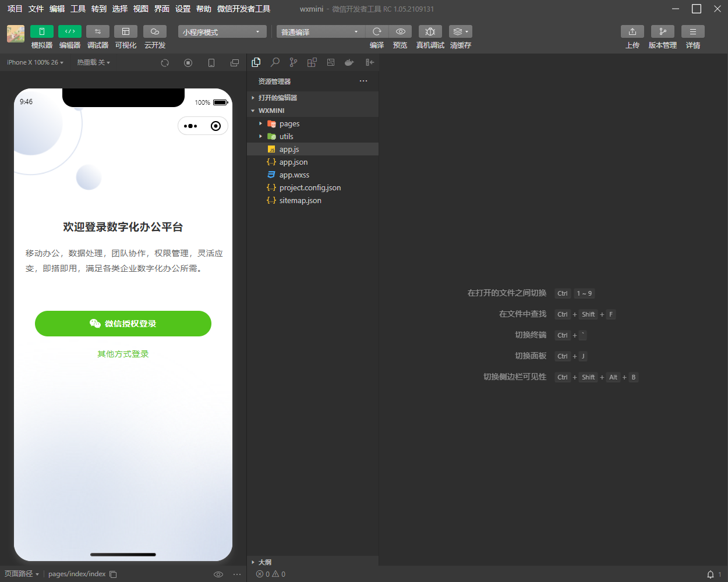
Task: Start real device debugging (真机调试)
Action: pos(430,31)
